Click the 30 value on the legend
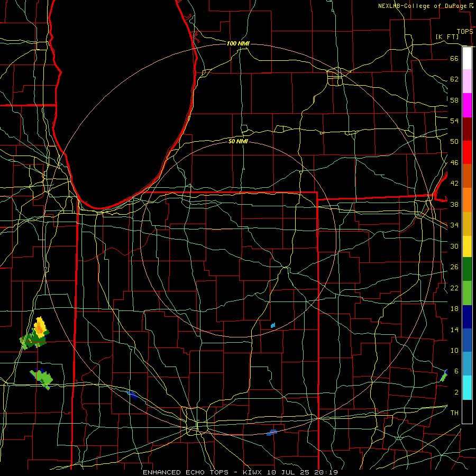476x476 pixels. coord(454,246)
